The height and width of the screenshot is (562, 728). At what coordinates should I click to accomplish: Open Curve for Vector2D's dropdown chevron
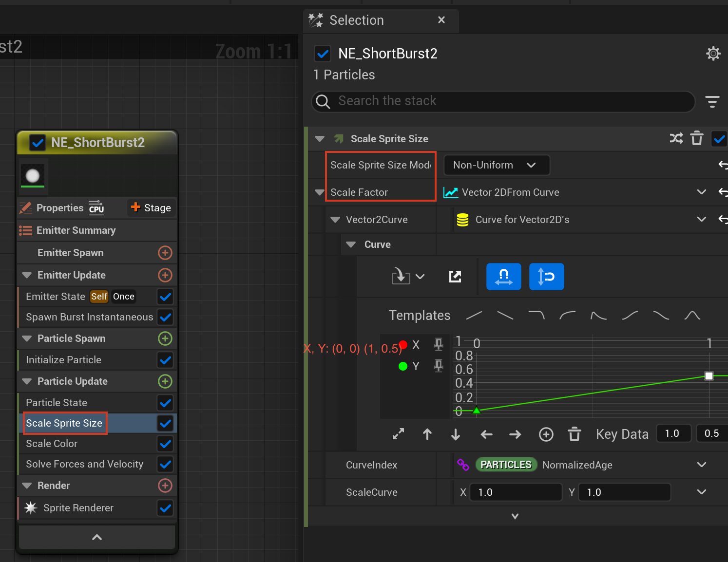(701, 220)
